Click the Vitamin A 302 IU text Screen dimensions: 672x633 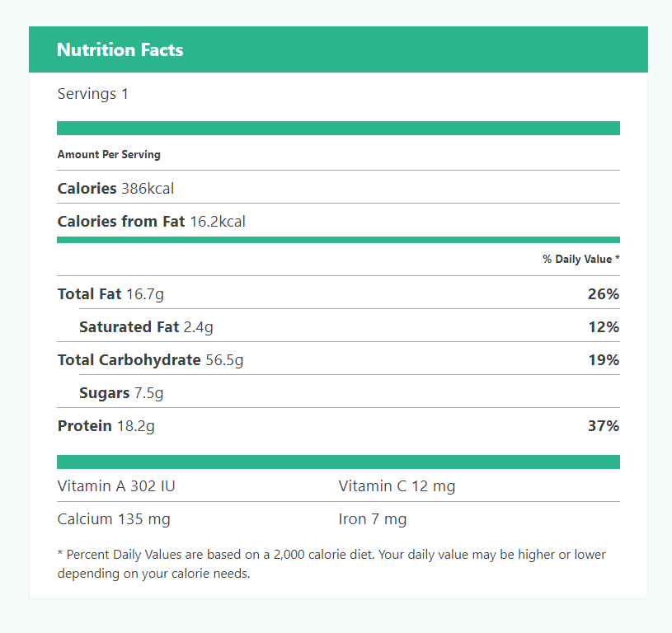pos(116,486)
